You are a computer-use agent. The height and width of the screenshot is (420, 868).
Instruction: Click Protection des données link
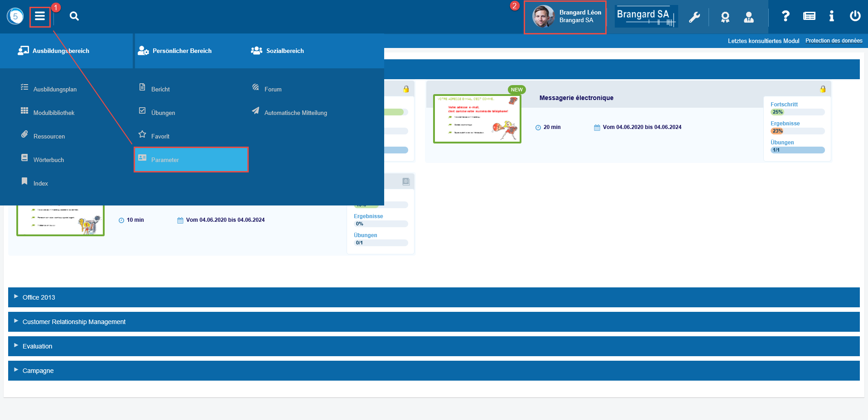point(834,41)
